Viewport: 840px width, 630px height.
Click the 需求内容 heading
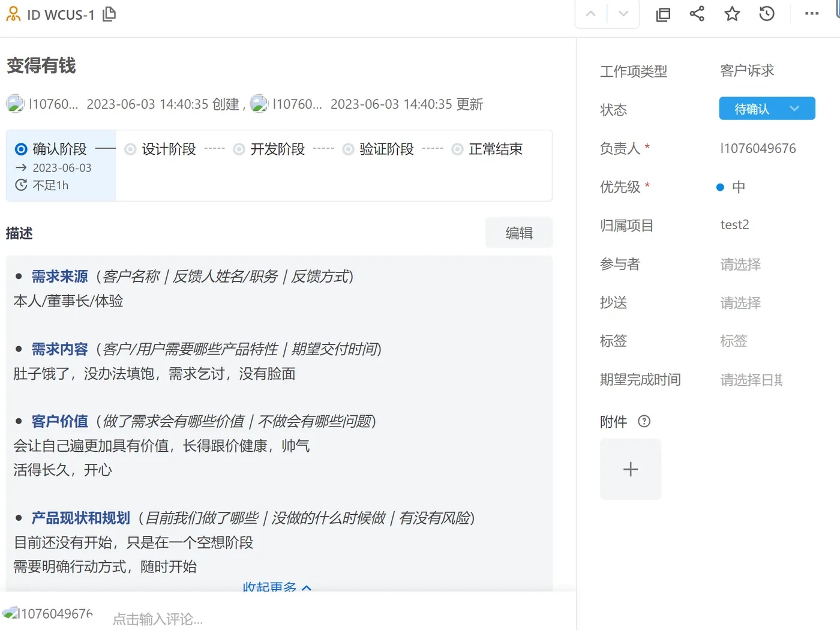click(x=59, y=349)
